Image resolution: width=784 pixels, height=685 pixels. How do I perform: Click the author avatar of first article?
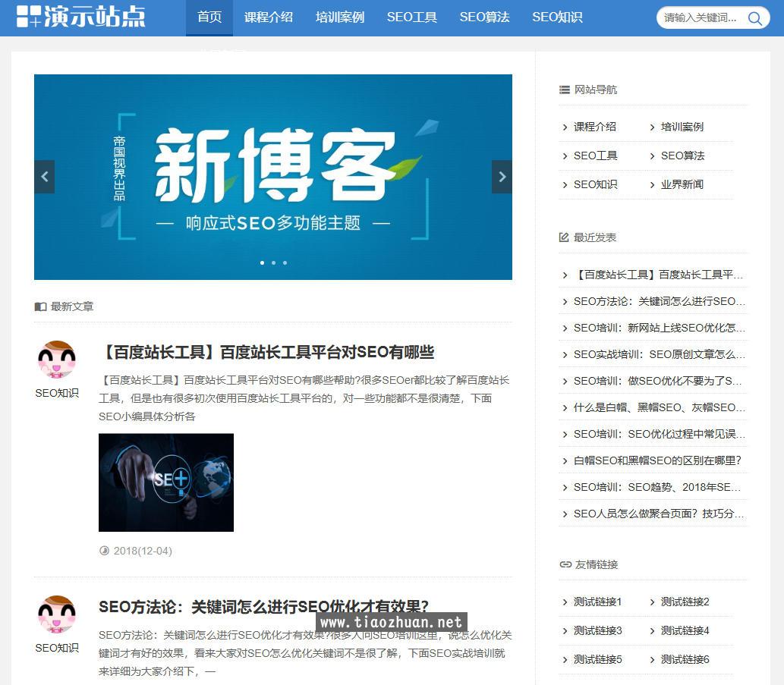pos(57,360)
